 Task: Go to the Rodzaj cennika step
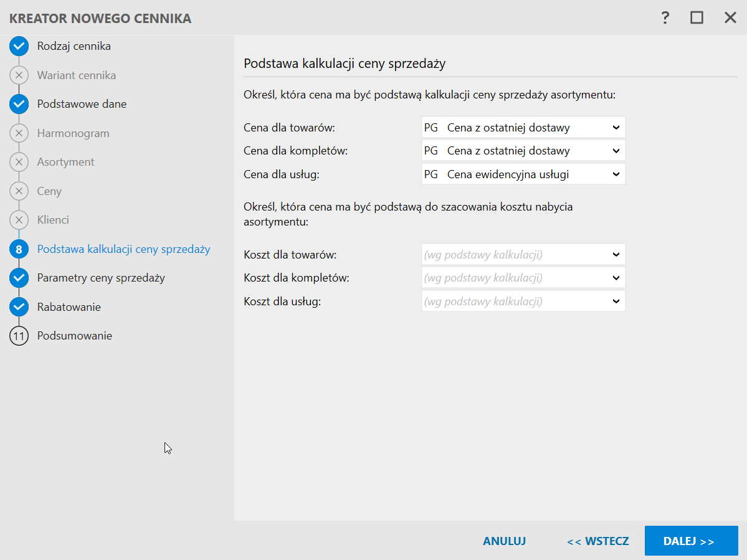tap(74, 46)
